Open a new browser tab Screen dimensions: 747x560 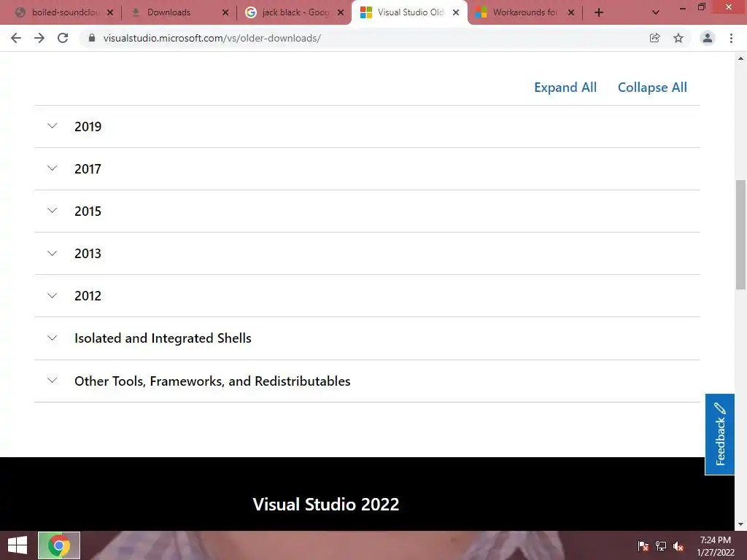pos(599,13)
